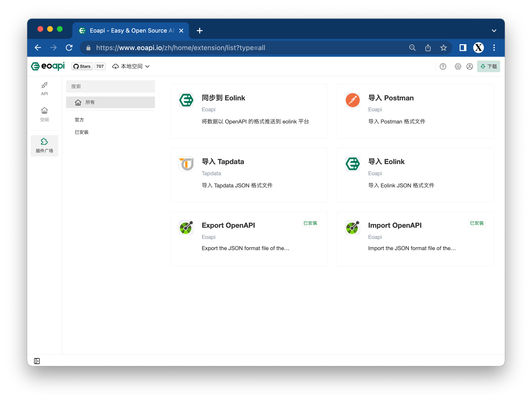Click the 同步到 Eolink logo icon
Viewport: 532px width, 402px height.
pyautogui.click(x=186, y=100)
